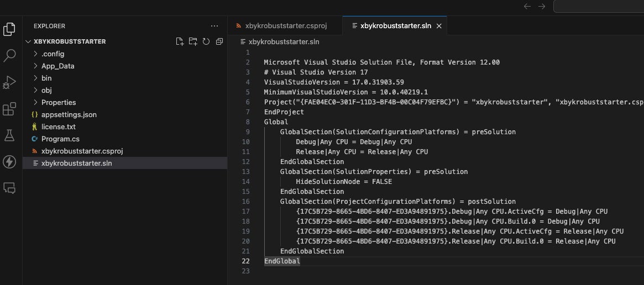644x285 pixels.
Task: Open Run and Debug view
Action: [x=9, y=82]
